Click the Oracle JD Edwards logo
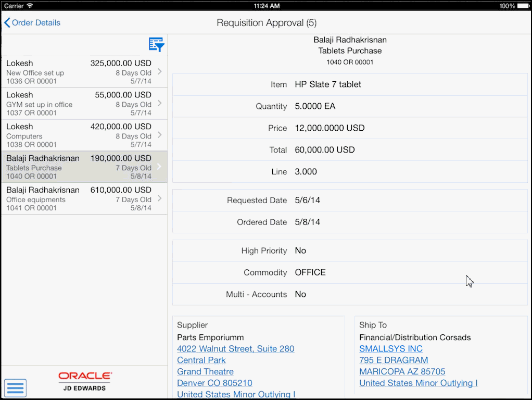532x400 pixels. click(85, 381)
